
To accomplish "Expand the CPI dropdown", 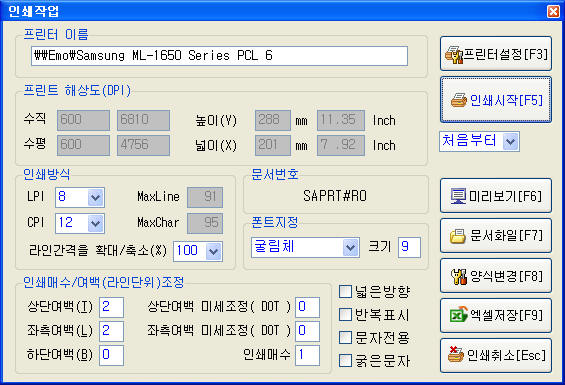I will coord(95,223).
